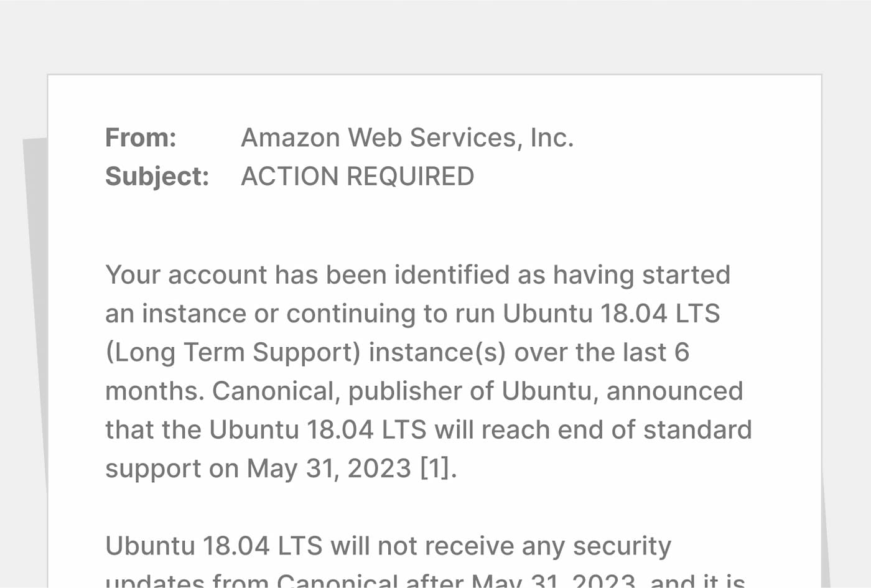Click the "Subject:" header label
This screenshot has width=871, height=588.
tap(157, 176)
